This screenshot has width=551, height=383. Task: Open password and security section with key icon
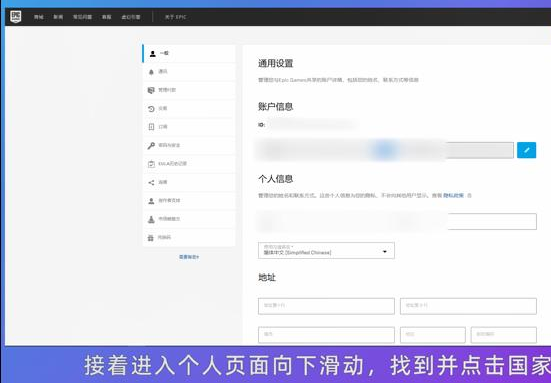coord(189,145)
